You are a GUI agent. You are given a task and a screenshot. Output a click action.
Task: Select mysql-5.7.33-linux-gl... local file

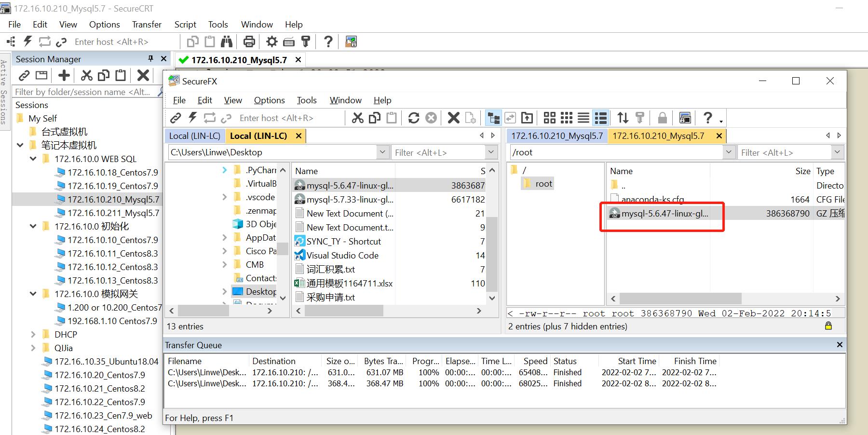pyautogui.click(x=350, y=199)
